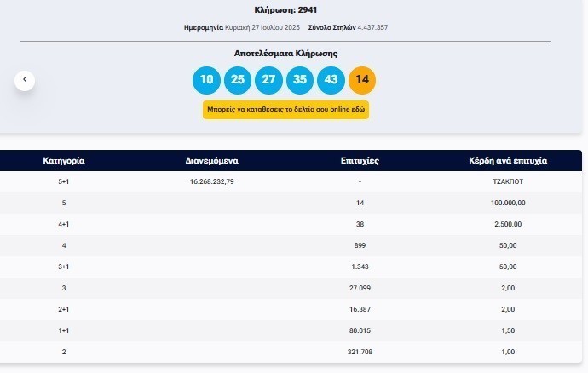Screen dimensions: 588x373
Task: Click the ΤΖΑΚΠΟΤ cell
Action: [x=508, y=182]
